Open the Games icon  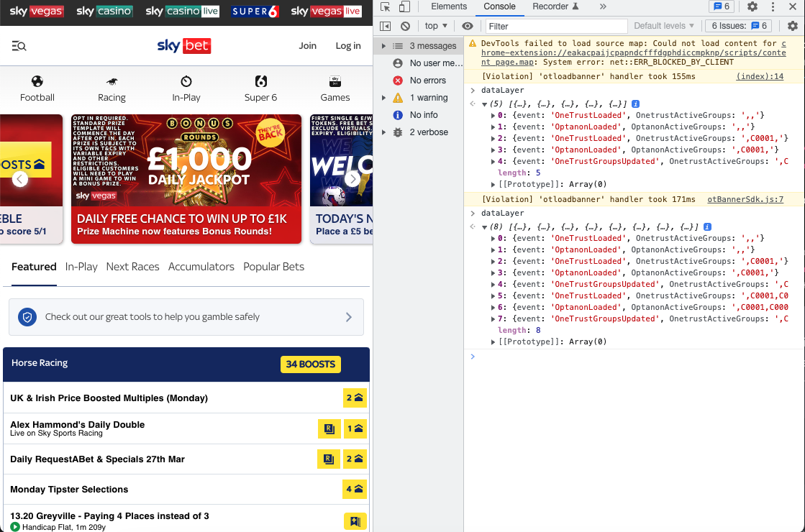coord(335,81)
